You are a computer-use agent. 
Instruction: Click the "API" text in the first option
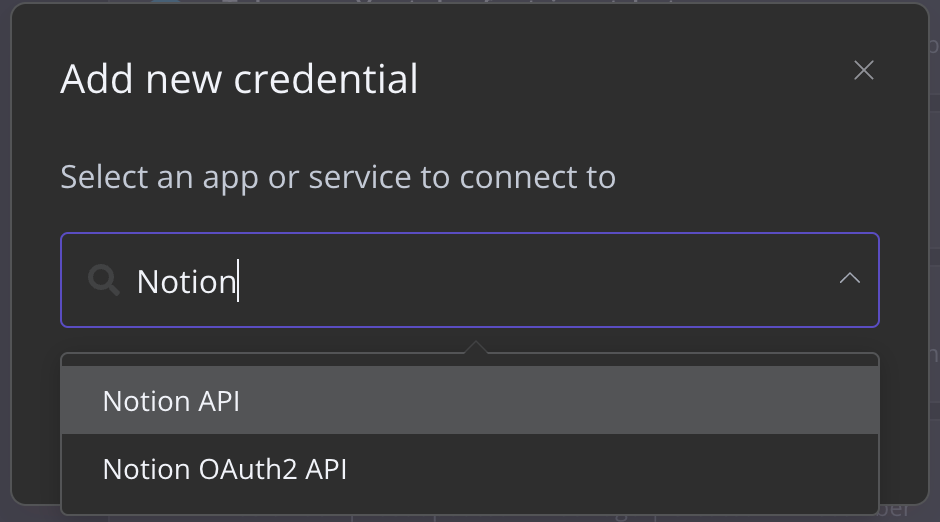coord(218,401)
